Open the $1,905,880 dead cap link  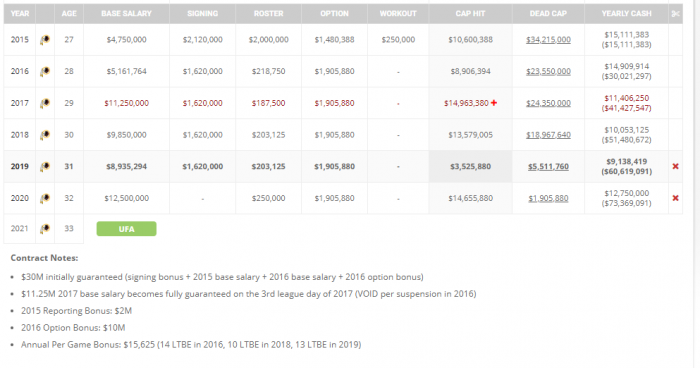(548, 198)
